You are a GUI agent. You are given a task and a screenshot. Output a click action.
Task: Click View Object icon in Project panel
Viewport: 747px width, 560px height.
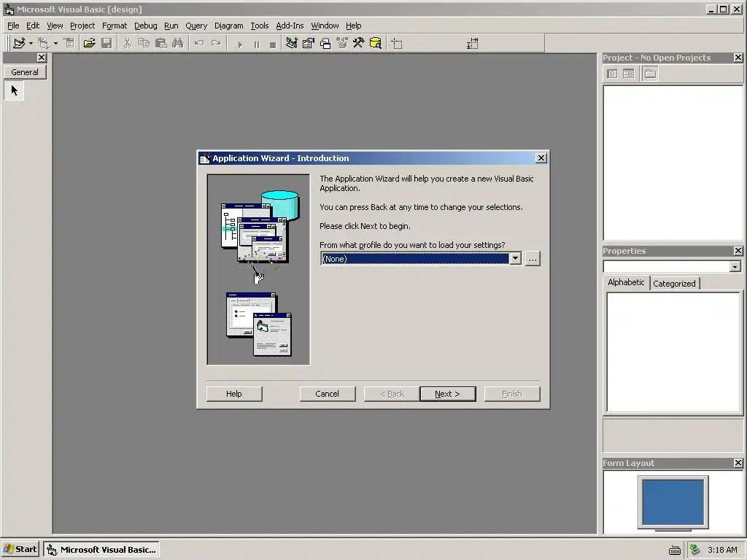629,74
